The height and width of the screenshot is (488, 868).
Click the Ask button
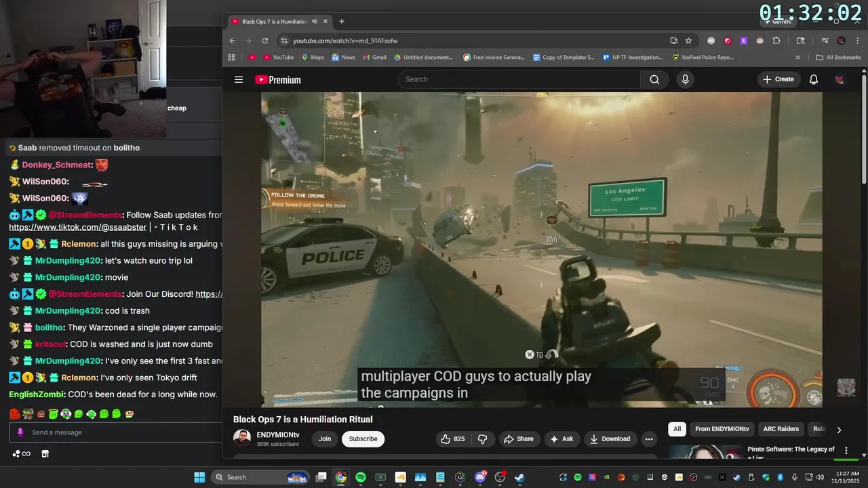[x=561, y=439]
